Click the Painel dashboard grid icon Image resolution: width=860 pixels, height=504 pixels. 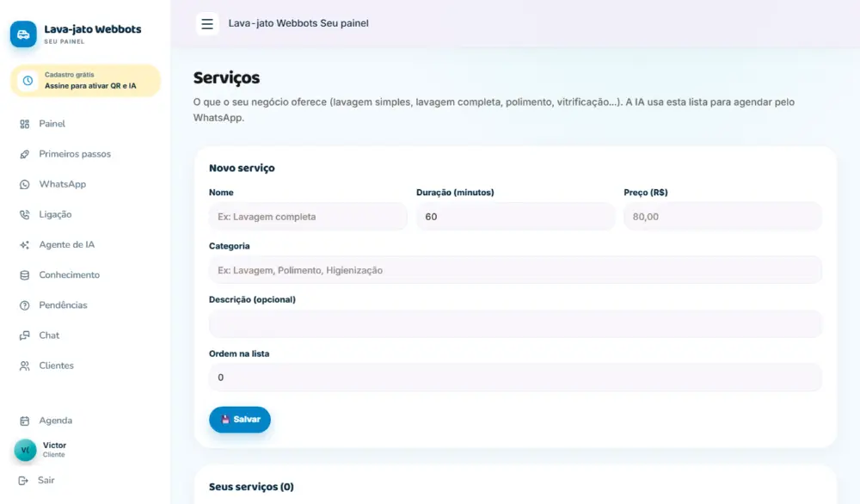pyautogui.click(x=25, y=124)
